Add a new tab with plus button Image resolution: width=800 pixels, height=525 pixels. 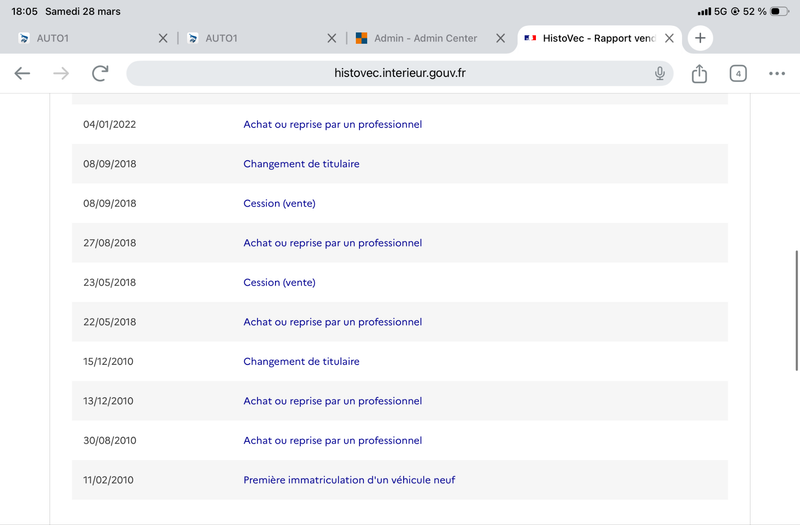(x=700, y=38)
